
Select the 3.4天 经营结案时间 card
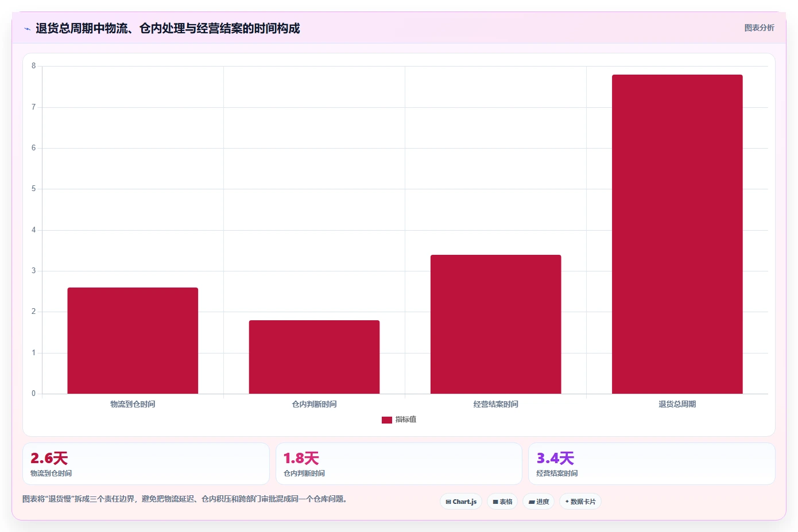click(x=652, y=464)
